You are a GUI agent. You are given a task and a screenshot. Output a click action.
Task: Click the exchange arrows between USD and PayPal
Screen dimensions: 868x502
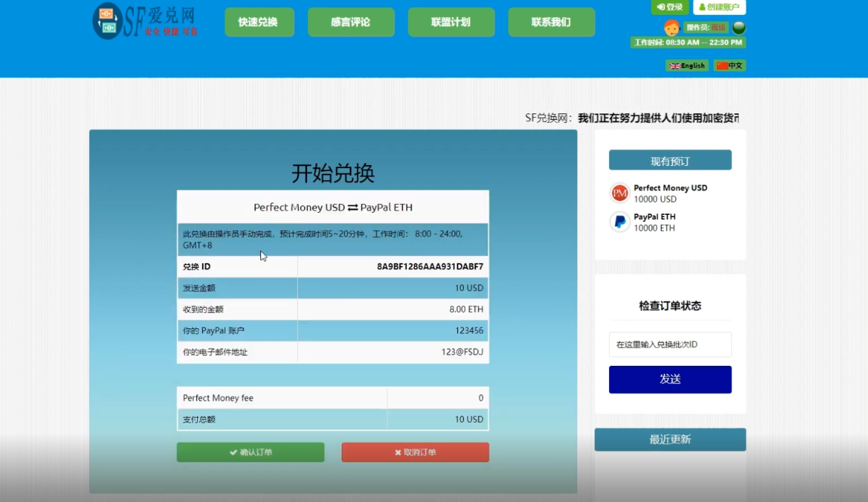point(352,208)
